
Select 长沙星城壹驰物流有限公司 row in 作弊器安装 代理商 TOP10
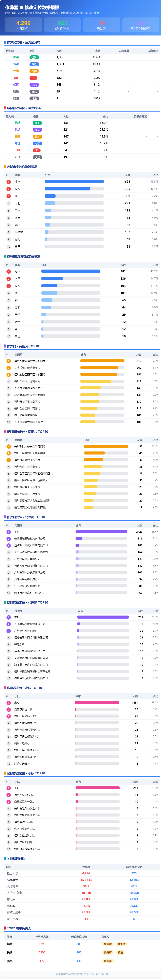coord(81,539)
